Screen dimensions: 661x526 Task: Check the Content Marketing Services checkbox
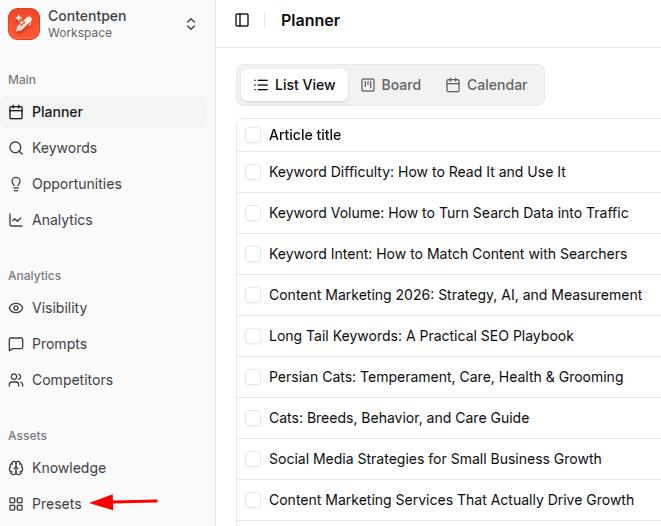(253, 500)
